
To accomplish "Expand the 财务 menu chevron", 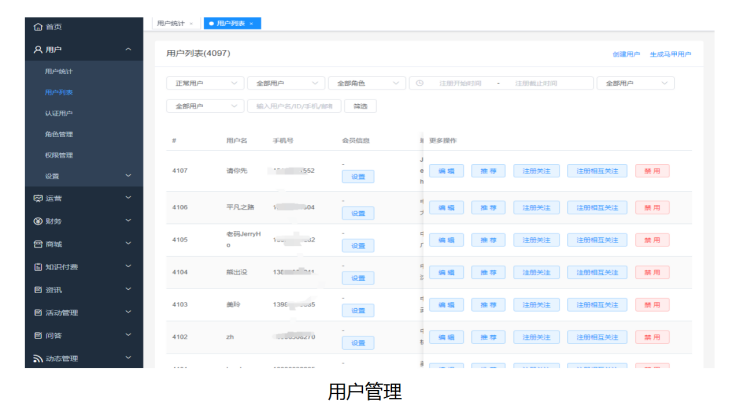I will 128,221.
